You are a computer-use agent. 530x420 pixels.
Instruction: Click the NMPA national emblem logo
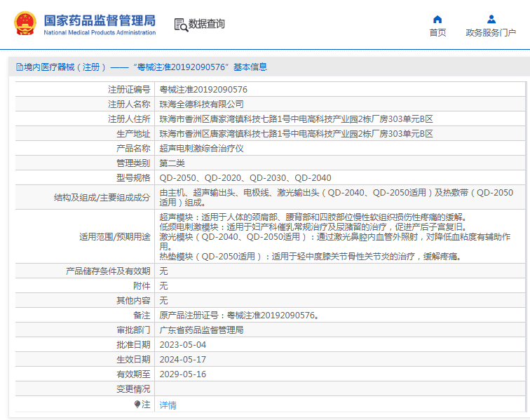(x=26, y=24)
